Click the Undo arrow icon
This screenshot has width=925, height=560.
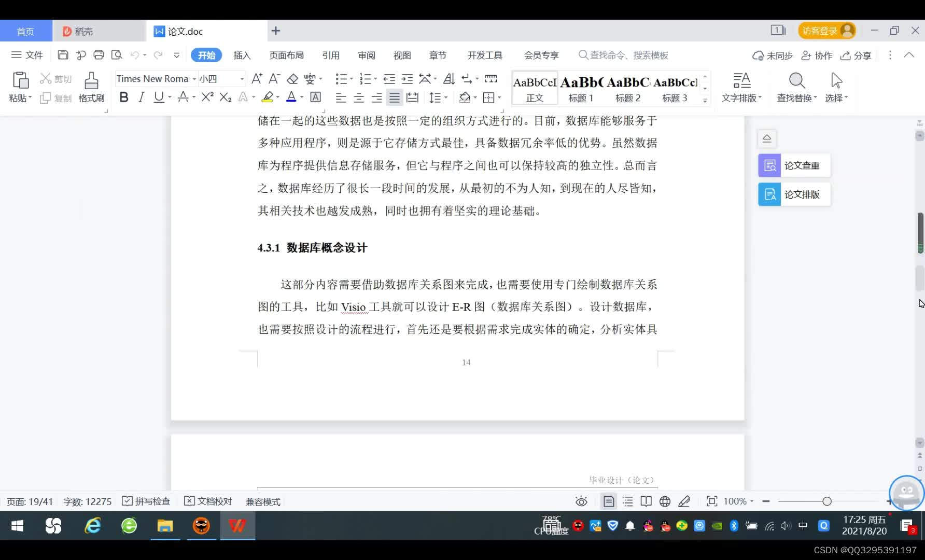pyautogui.click(x=134, y=55)
